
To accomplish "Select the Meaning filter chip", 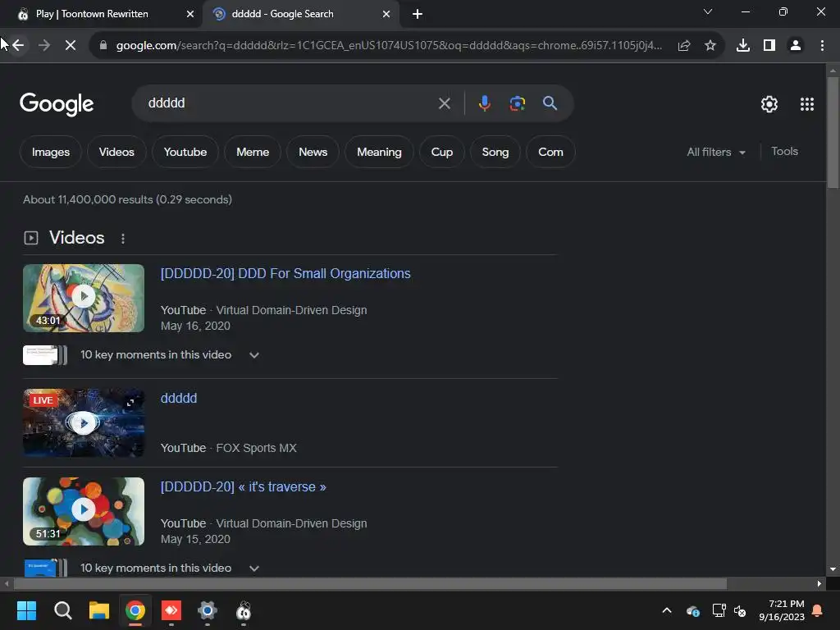I will [379, 152].
